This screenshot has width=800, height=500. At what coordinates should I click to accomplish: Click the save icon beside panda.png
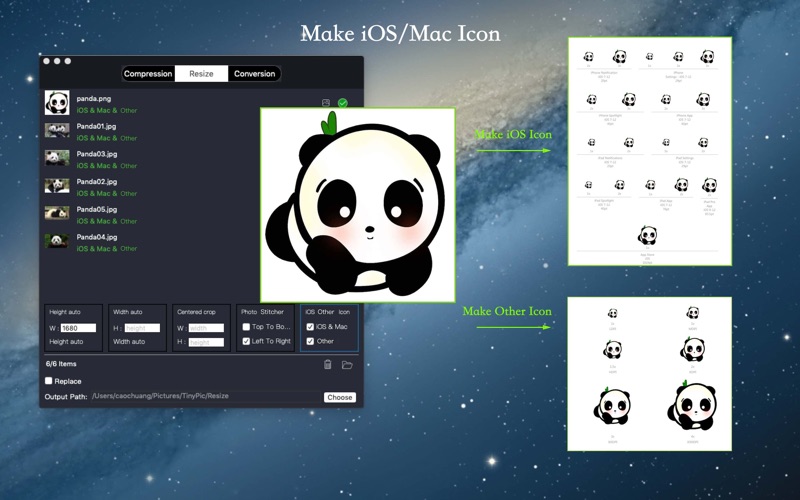tap(326, 103)
